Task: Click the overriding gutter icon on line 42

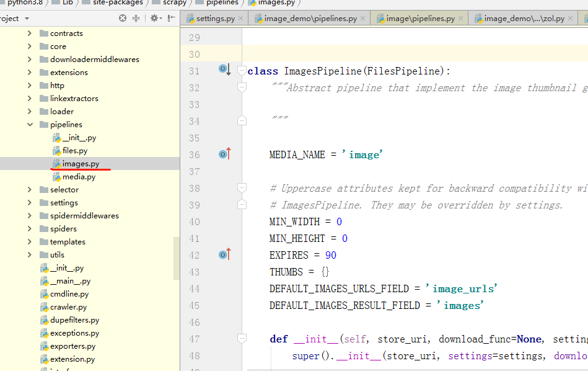Action: click(x=225, y=254)
